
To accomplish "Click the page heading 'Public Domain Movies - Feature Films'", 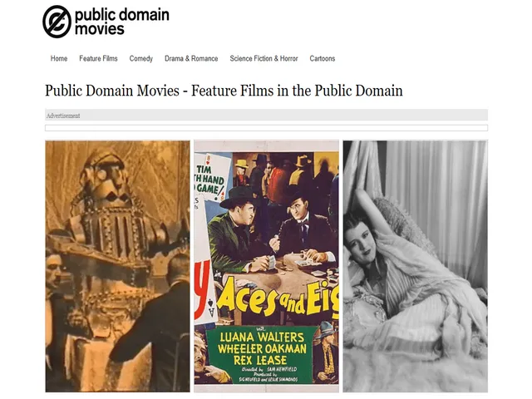I will point(224,91).
